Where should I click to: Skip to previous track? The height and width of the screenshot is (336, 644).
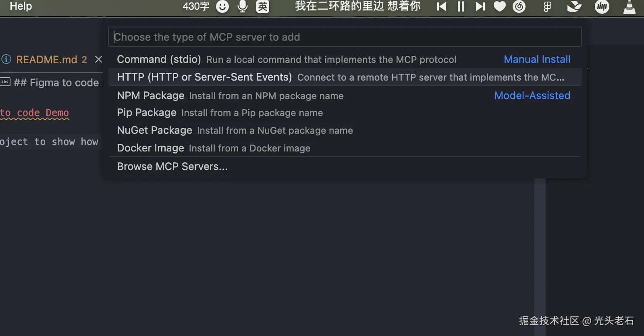442,6
